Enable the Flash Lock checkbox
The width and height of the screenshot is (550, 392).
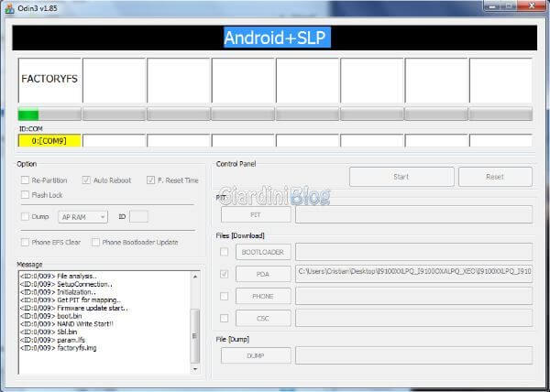coord(25,195)
